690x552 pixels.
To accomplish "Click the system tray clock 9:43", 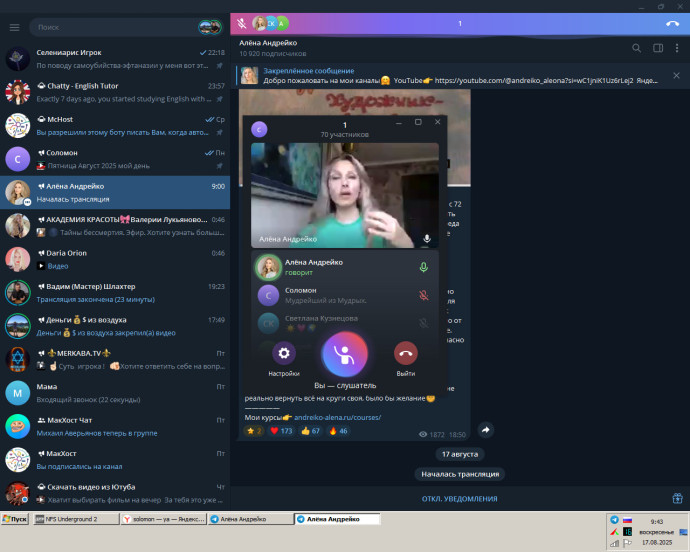I will click(657, 522).
